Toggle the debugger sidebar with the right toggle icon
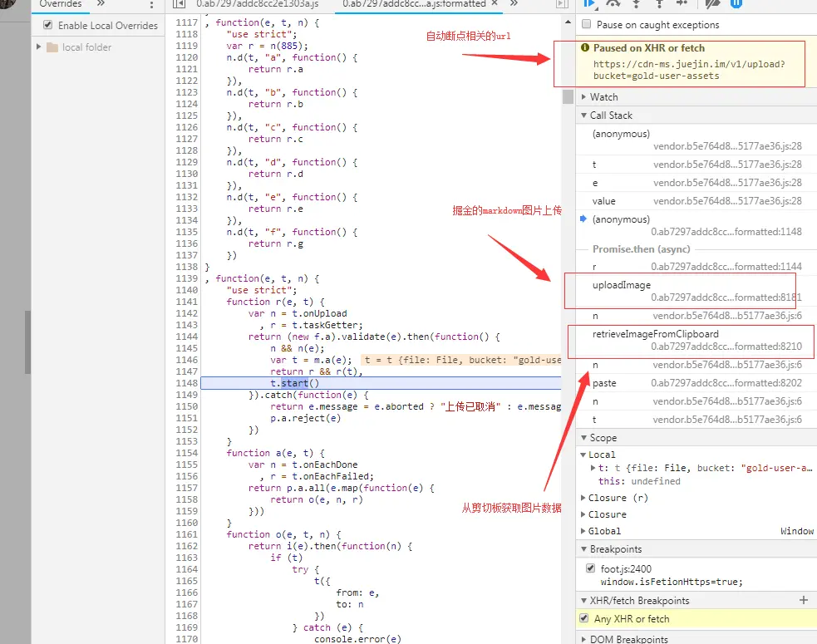This screenshot has height=644, width=817. (562, 3)
